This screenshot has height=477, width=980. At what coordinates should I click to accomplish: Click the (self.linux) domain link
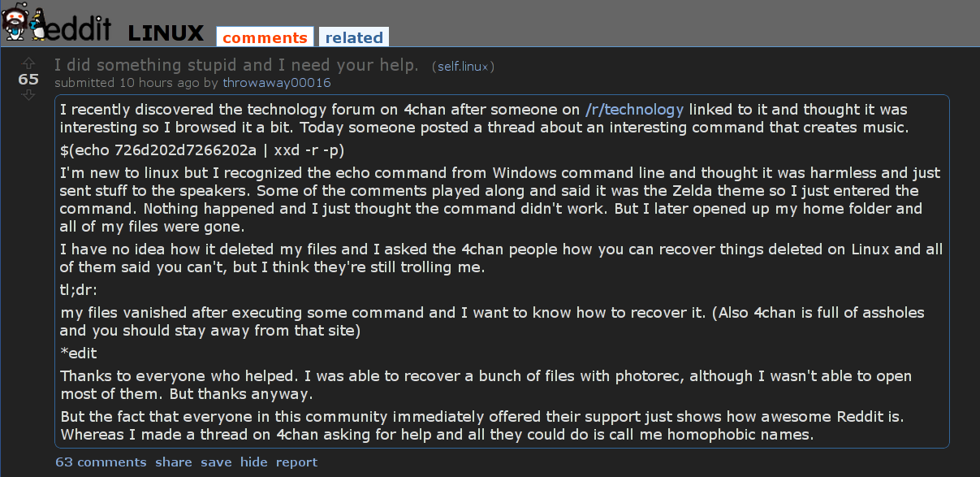[464, 67]
